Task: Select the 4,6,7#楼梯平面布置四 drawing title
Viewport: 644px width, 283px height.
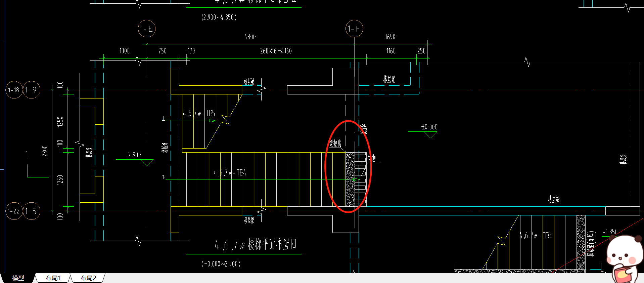Action: [x=256, y=244]
